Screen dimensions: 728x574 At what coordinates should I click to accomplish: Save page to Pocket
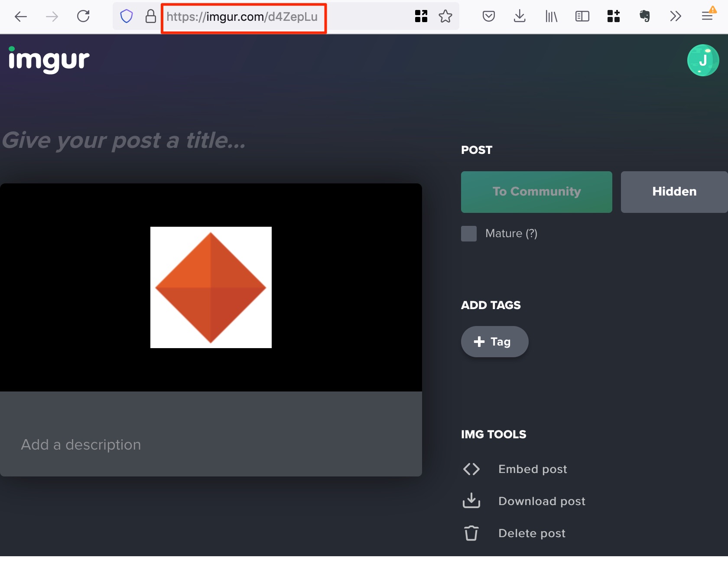tap(488, 17)
